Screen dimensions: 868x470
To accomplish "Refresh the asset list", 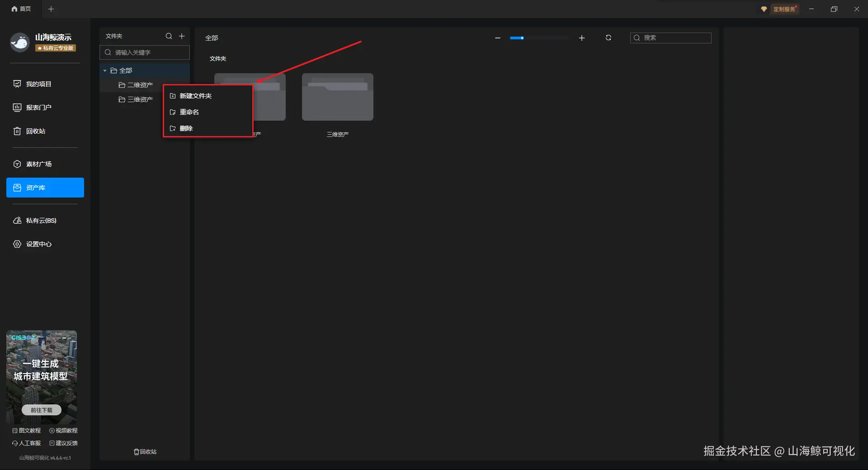I will pyautogui.click(x=609, y=38).
